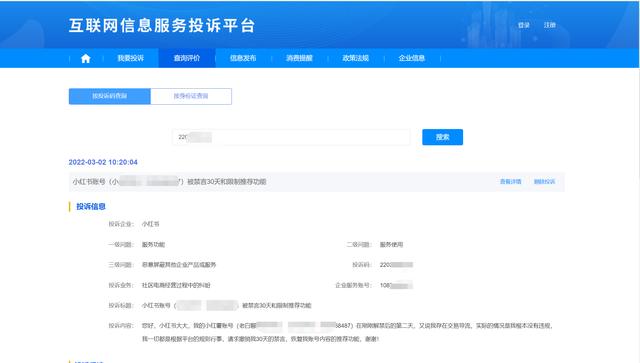This screenshot has width=640, height=363.
Task: Switch to 按投诉码查询 tab
Action: tap(110, 96)
